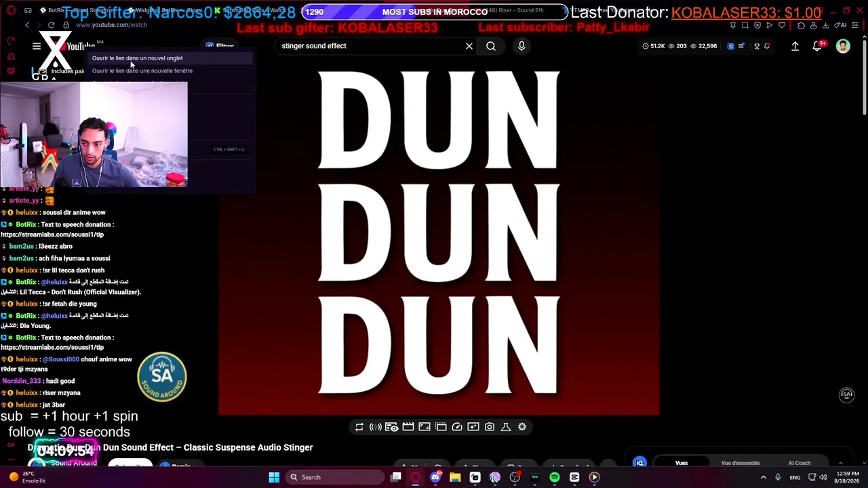Image resolution: width=868 pixels, height=488 pixels.
Task: Show hidden system tray icons chevron
Action: coord(763,477)
